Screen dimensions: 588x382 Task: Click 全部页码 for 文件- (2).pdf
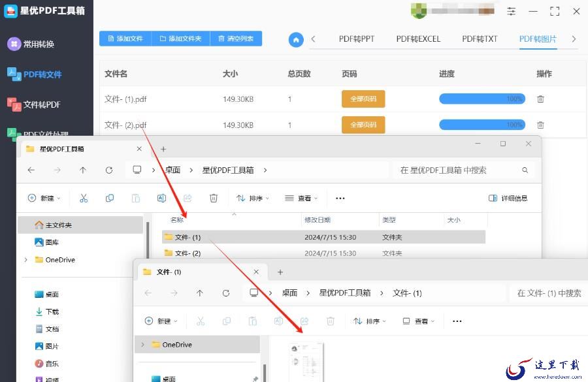[363, 125]
